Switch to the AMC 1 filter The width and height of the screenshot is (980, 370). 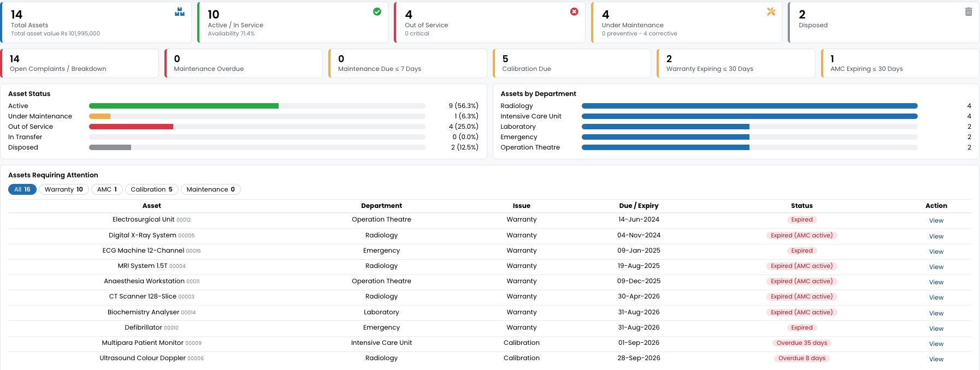pyautogui.click(x=107, y=189)
